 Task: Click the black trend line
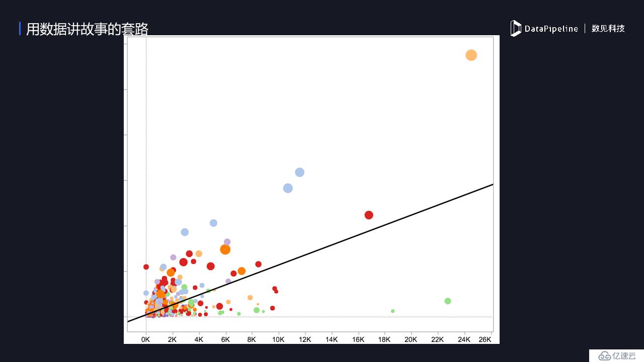point(310,253)
